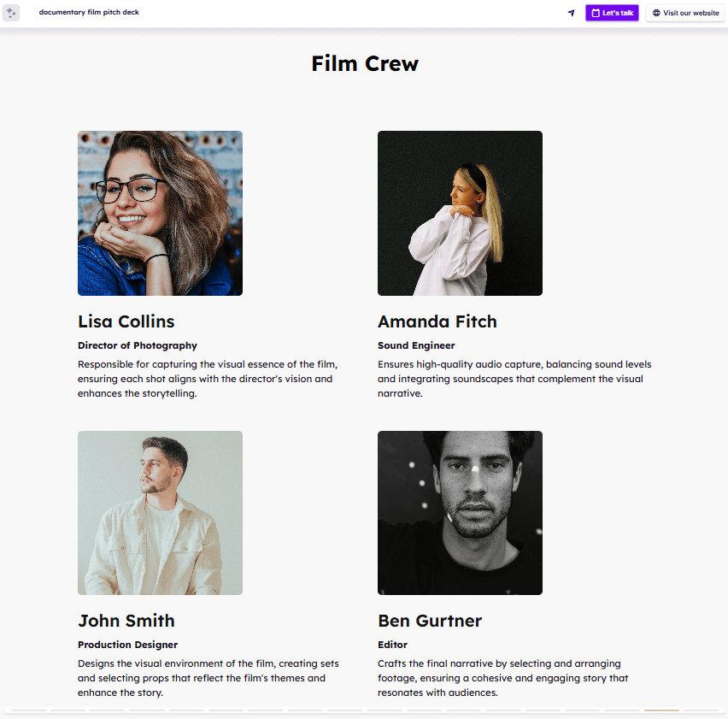The width and height of the screenshot is (728, 719).
Task: Jump to the last slide progress segment
Action: tap(701, 710)
